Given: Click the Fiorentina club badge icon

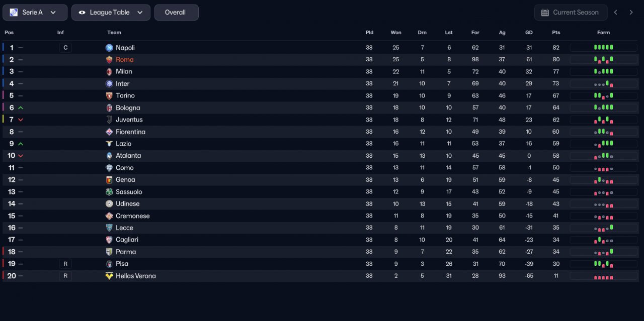Looking at the screenshot, I should pyautogui.click(x=109, y=132).
